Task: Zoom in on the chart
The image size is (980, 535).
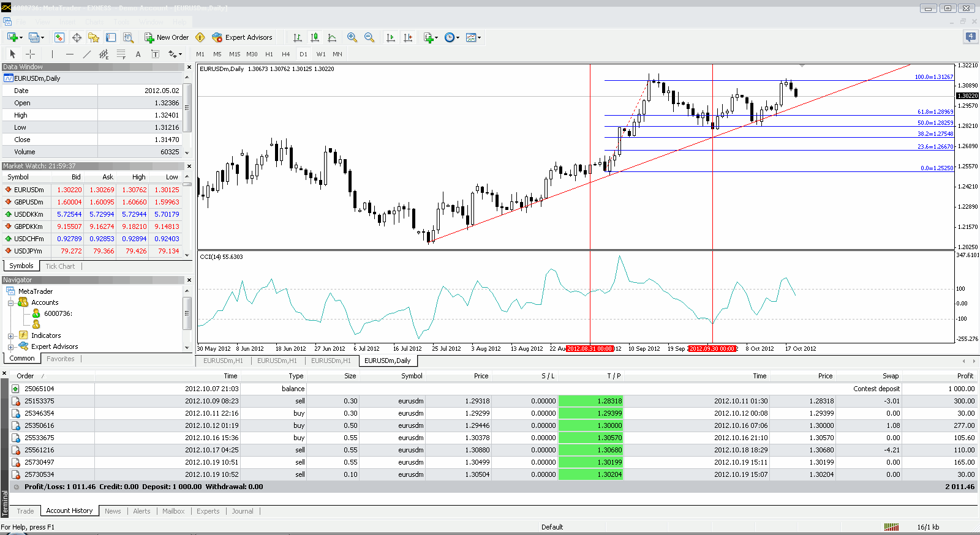Action: (x=352, y=37)
